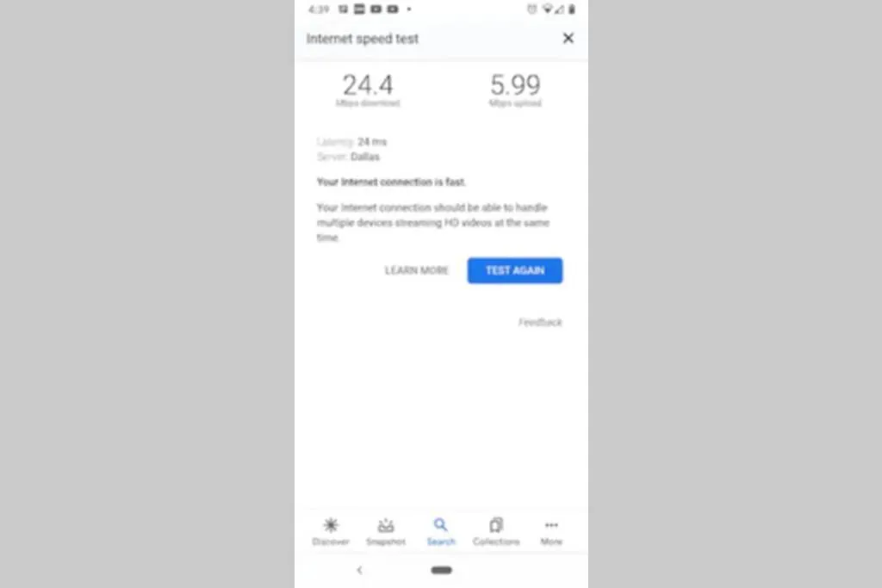
Task: Tap the battery status icon
Action: click(572, 9)
